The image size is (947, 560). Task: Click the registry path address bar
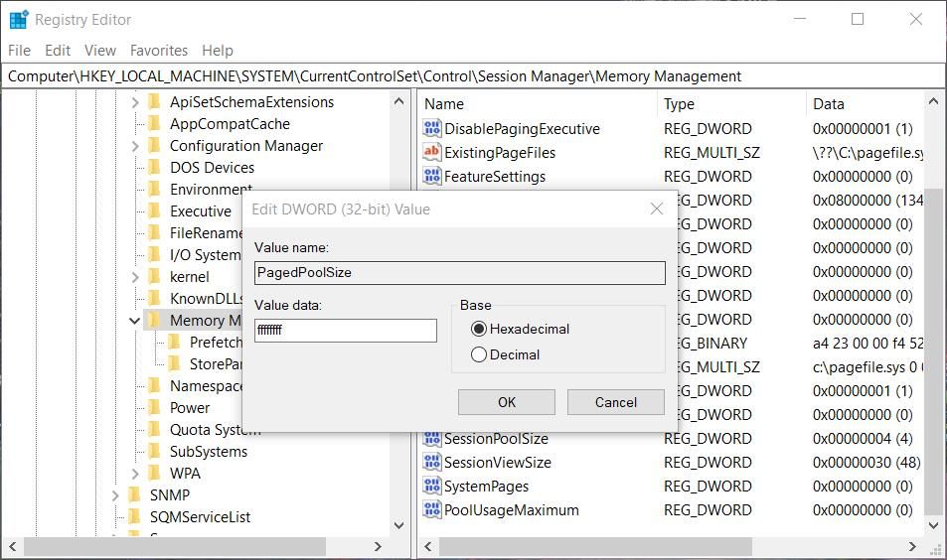pyautogui.click(x=473, y=76)
